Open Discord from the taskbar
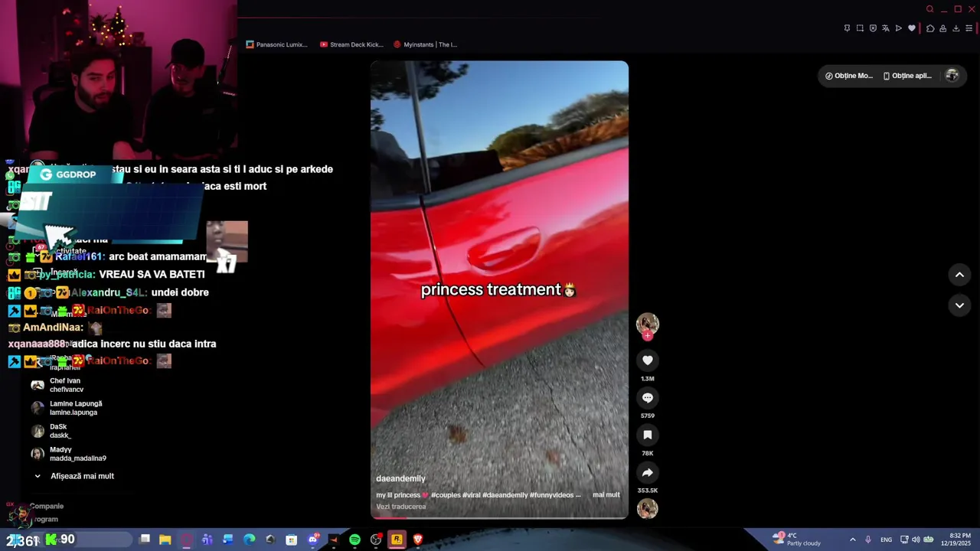This screenshot has width=980, height=551. click(312, 540)
